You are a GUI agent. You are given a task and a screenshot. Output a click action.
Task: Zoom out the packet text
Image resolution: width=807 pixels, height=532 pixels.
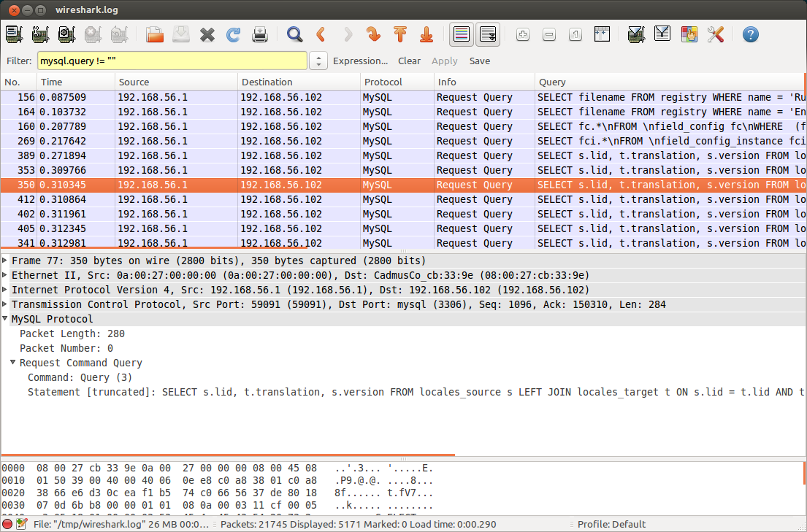coord(549,35)
